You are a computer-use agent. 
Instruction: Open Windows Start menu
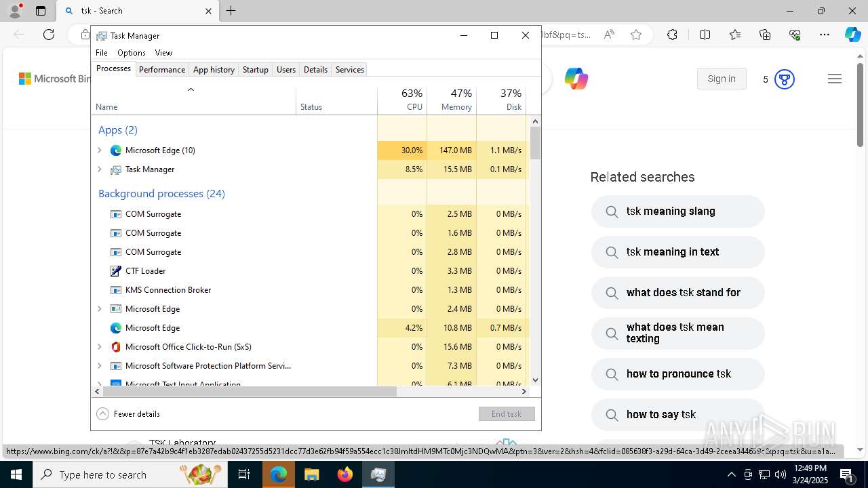(16, 474)
